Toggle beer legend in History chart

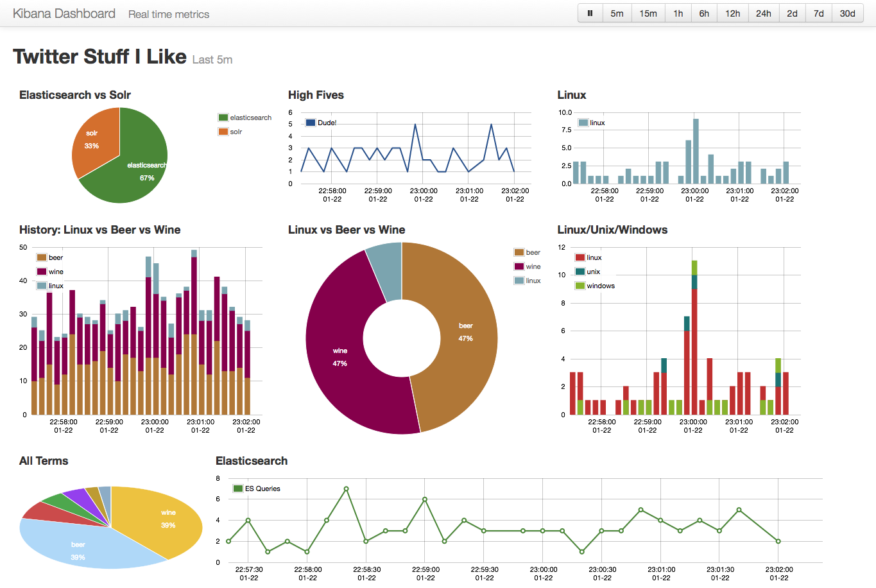point(50,257)
